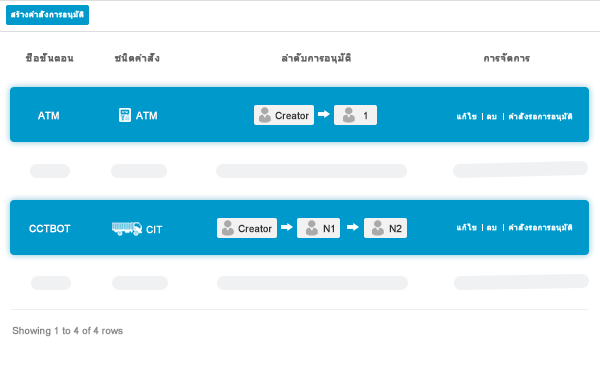Click the ชื่อขั้นตอน column header
The height and width of the screenshot is (387, 600).
(x=50, y=58)
